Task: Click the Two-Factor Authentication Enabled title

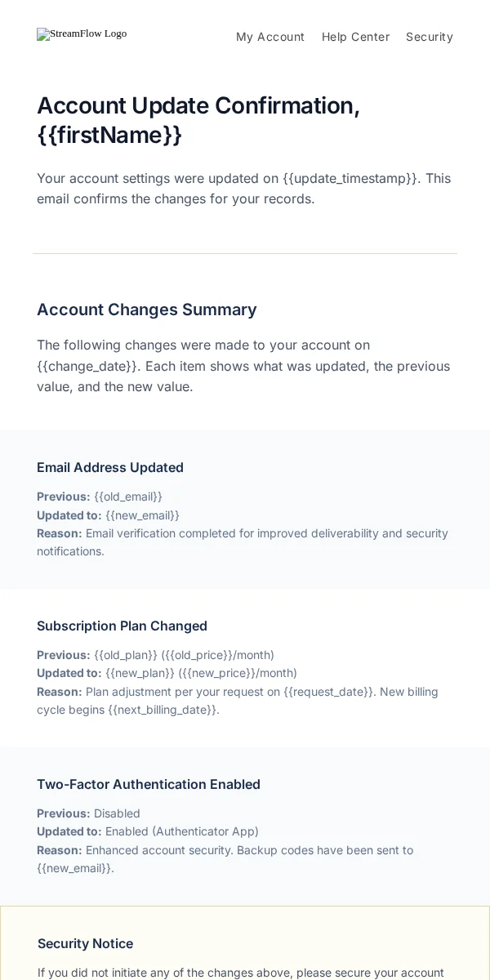Action: click(149, 784)
